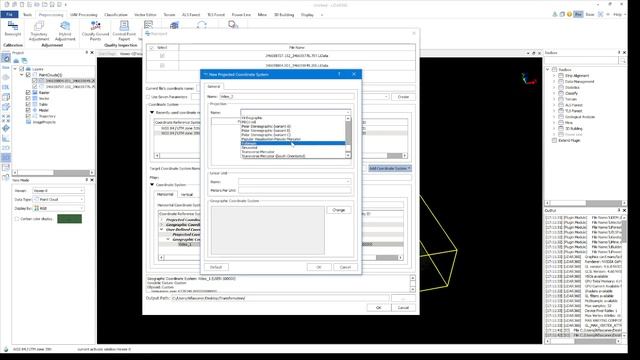Open the File menu
This screenshot has width=640, height=360.
tap(9, 15)
